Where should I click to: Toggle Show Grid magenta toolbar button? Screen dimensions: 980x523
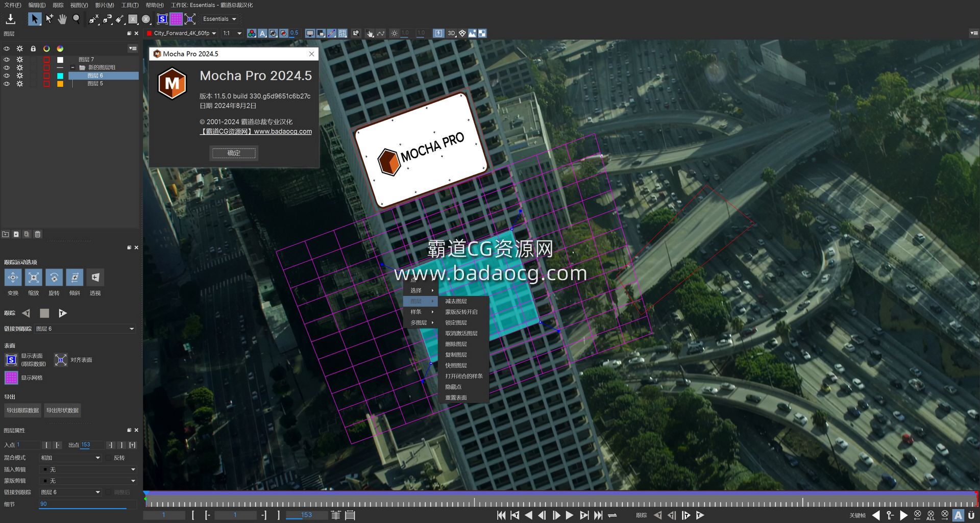[176, 19]
